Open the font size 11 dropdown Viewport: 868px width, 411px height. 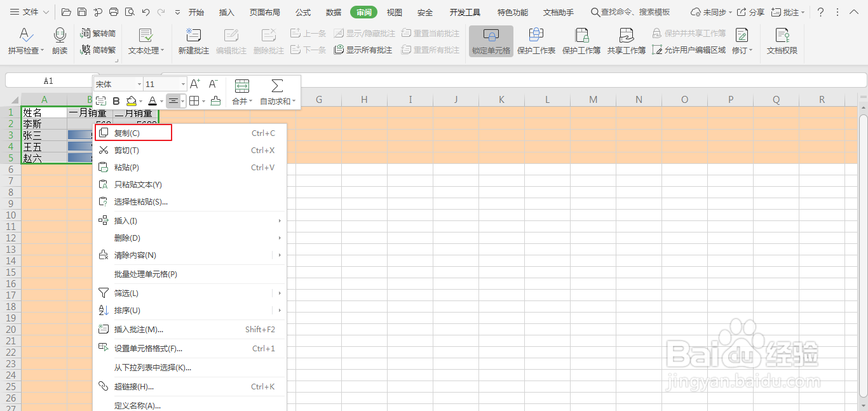(183, 84)
